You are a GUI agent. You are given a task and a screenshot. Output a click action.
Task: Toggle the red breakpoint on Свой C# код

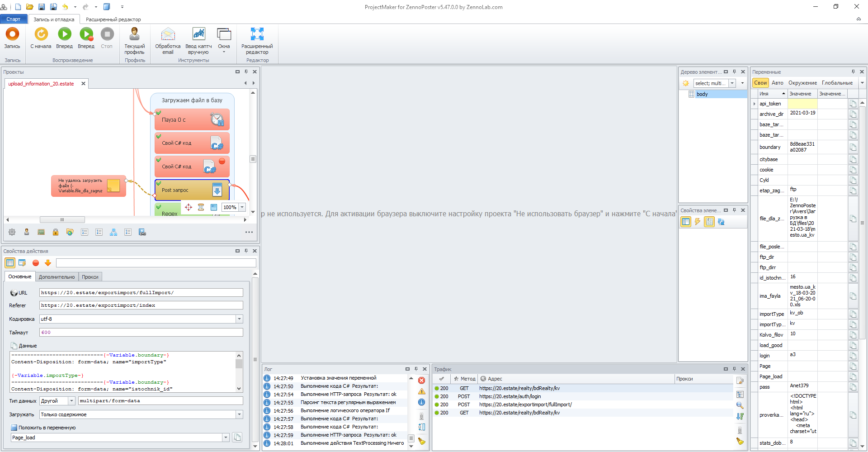coord(222,161)
